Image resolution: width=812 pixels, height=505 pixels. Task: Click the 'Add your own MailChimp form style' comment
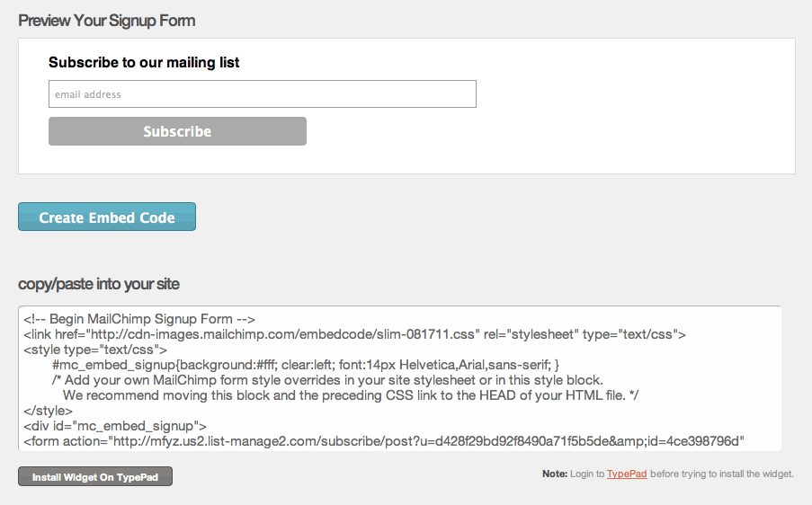click(x=327, y=380)
